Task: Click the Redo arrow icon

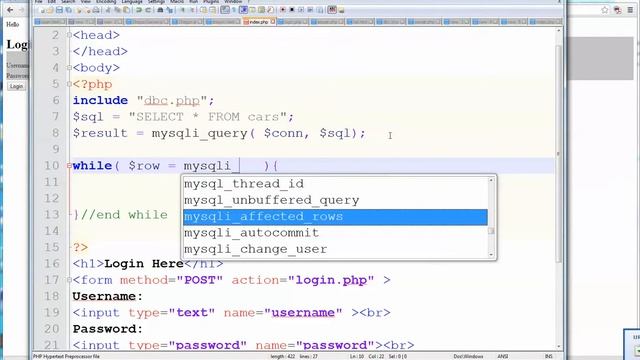Action: point(148,10)
